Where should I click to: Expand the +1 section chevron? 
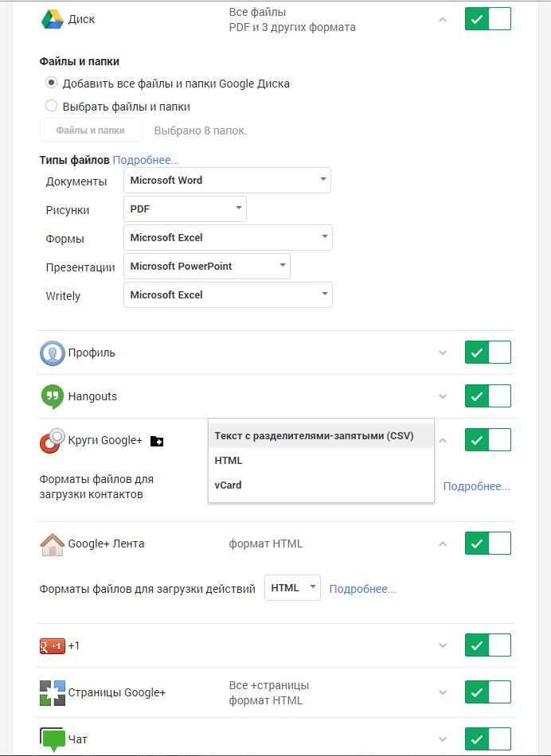pos(443,645)
